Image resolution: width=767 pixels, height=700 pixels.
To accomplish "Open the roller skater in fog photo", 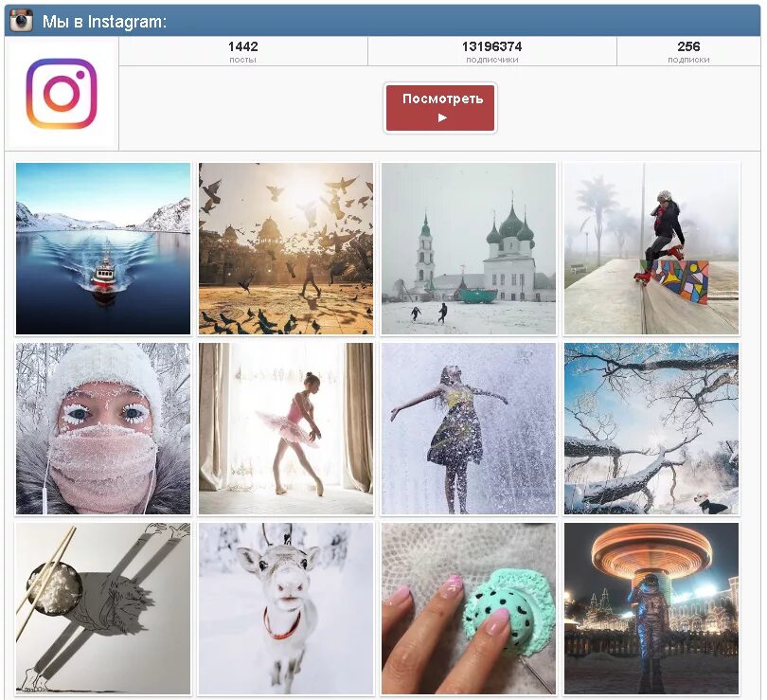I will (x=651, y=248).
